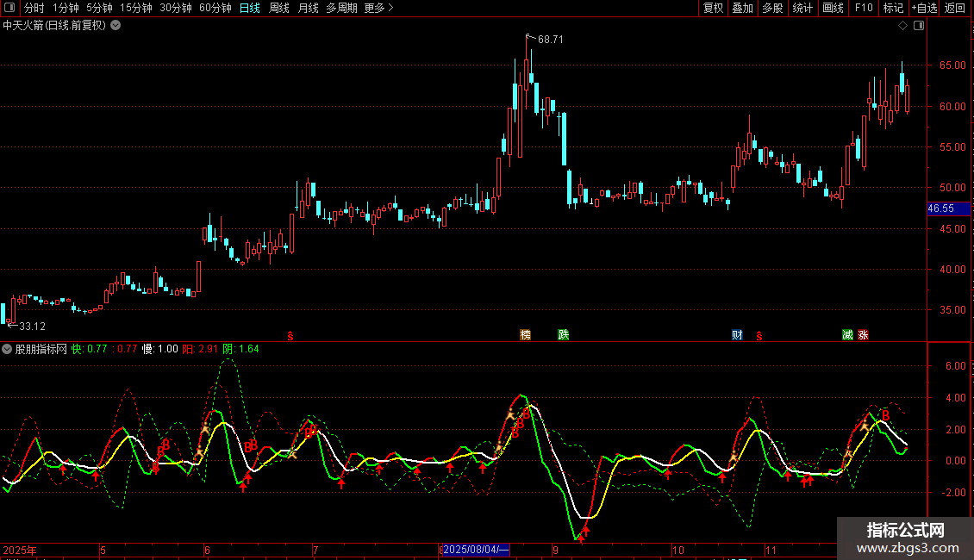Open the 画线 drawing tools

coord(833,8)
